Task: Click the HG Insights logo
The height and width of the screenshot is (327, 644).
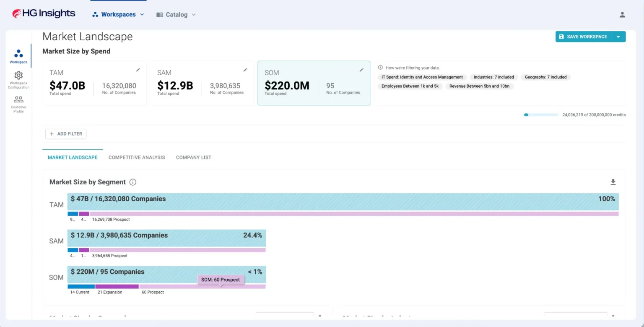Action: click(x=44, y=14)
